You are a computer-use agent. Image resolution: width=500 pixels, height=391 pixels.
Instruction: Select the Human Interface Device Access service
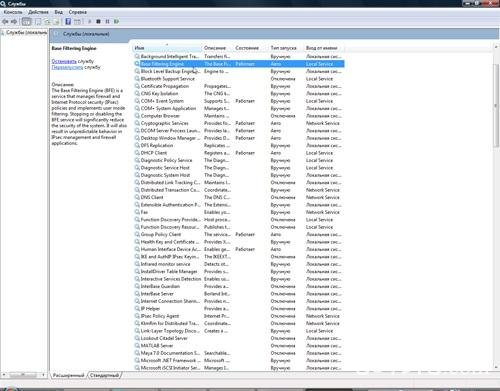(x=239, y=249)
